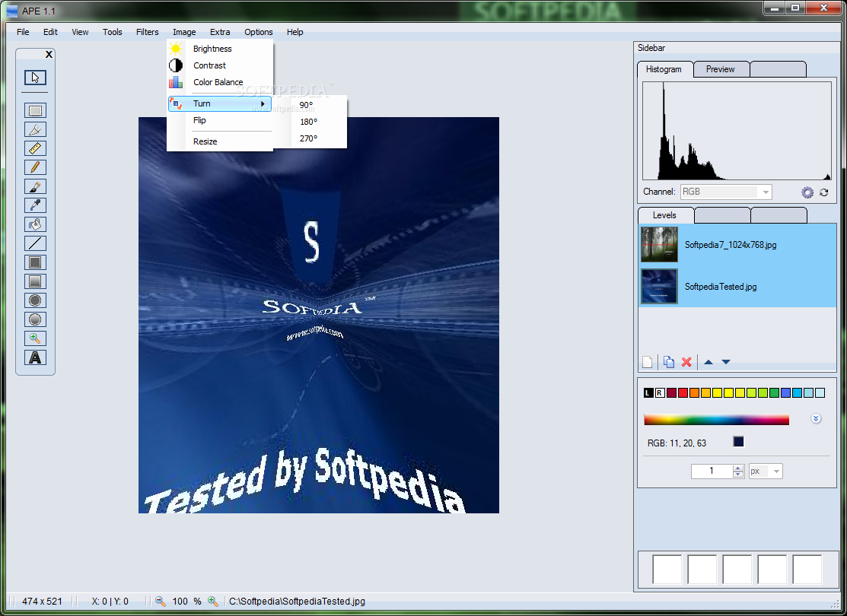The width and height of the screenshot is (847, 616).
Task: Click the current dark navy color preview
Action: (x=738, y=442)
